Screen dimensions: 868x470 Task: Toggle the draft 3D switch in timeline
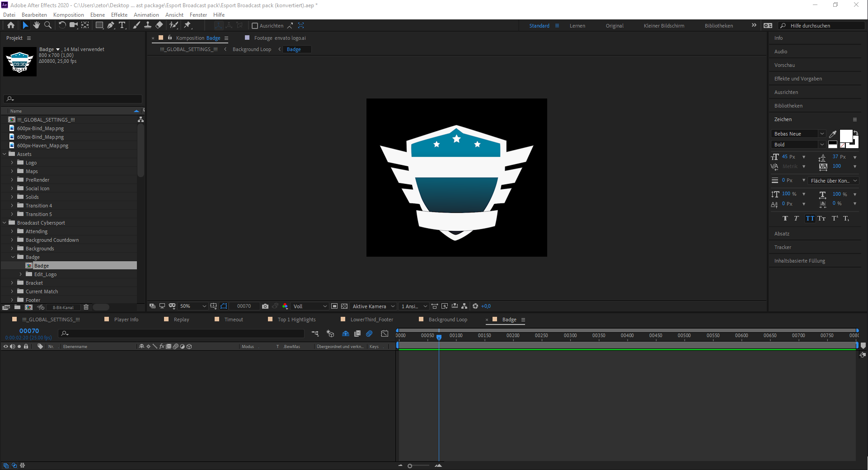click(330, 334)
